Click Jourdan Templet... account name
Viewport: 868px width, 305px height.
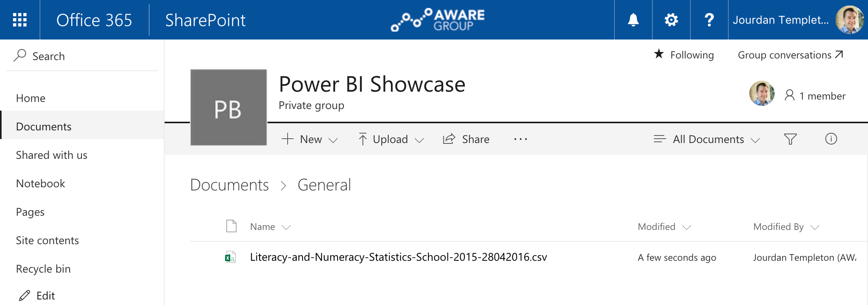point(781,20)
